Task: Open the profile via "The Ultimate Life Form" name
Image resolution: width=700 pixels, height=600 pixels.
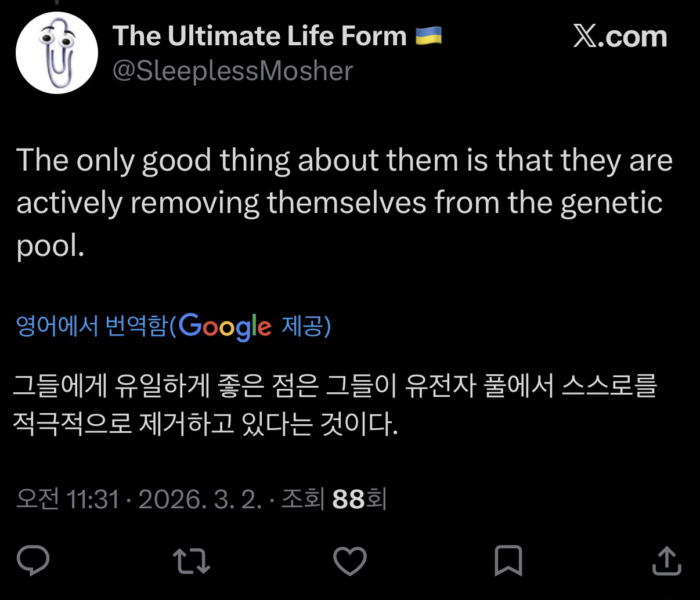Action: tap(259, 36)
